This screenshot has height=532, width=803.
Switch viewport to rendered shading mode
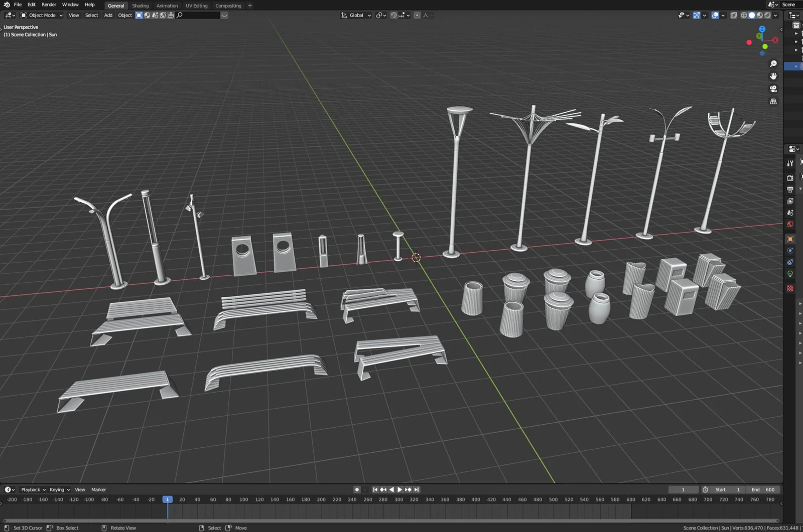tap(767, 15)
